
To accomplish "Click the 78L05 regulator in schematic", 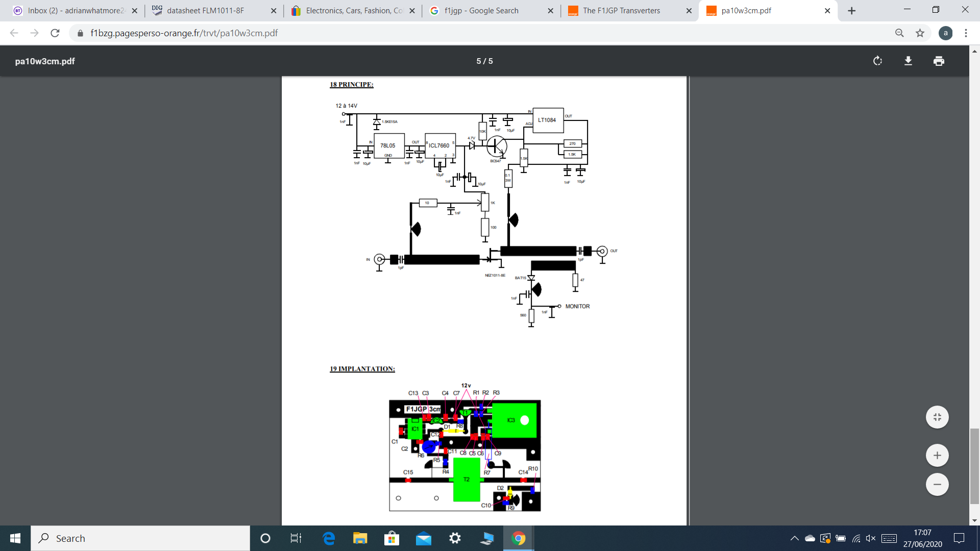I will click(x=389, y=146).
